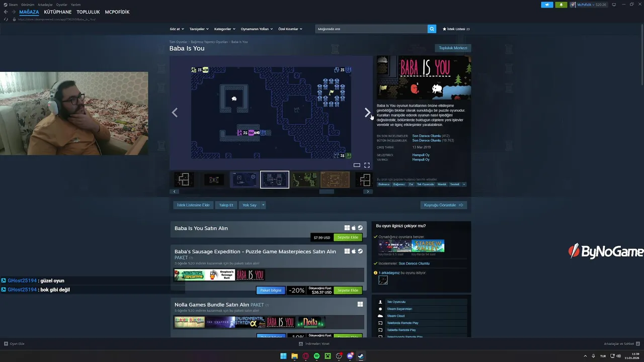Screen dimensions: 644x362
Task: Click the Yok Say button
Action: tap(250, 205)
